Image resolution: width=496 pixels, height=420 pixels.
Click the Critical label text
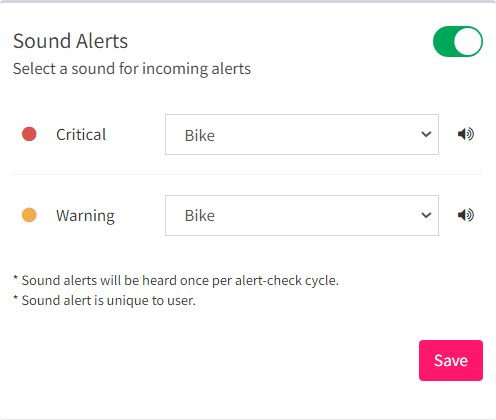[81, 135]
